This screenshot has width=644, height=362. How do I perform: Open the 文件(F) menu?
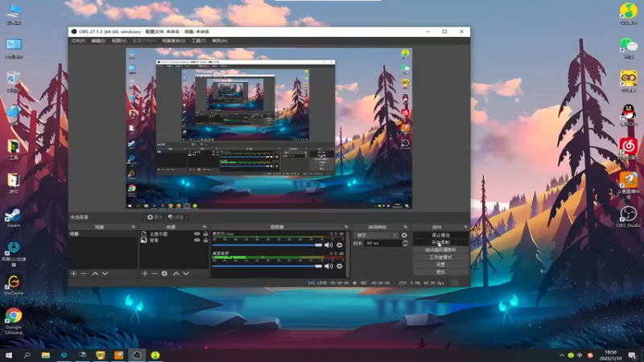click(x=77, y=41)
